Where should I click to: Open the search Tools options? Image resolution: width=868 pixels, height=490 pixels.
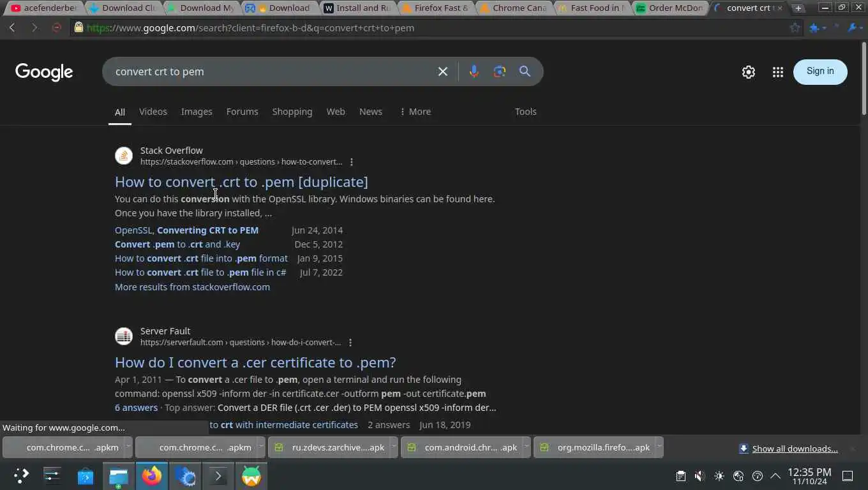click(x=526, y=112)
